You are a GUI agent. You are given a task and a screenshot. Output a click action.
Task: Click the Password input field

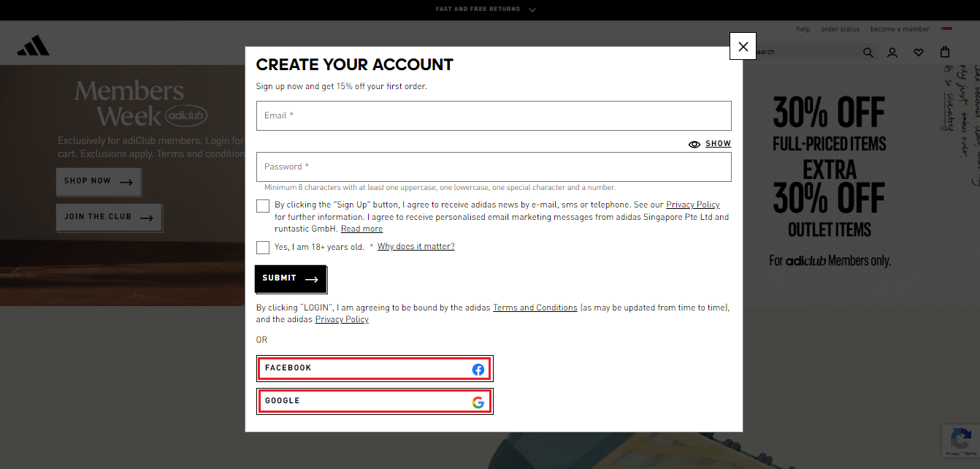pos(494,167)
